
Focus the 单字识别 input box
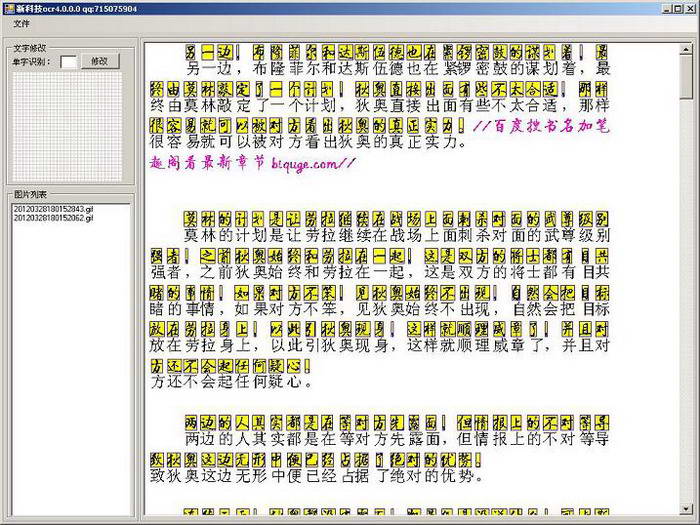pyautogui.click(x=68, y=62)
